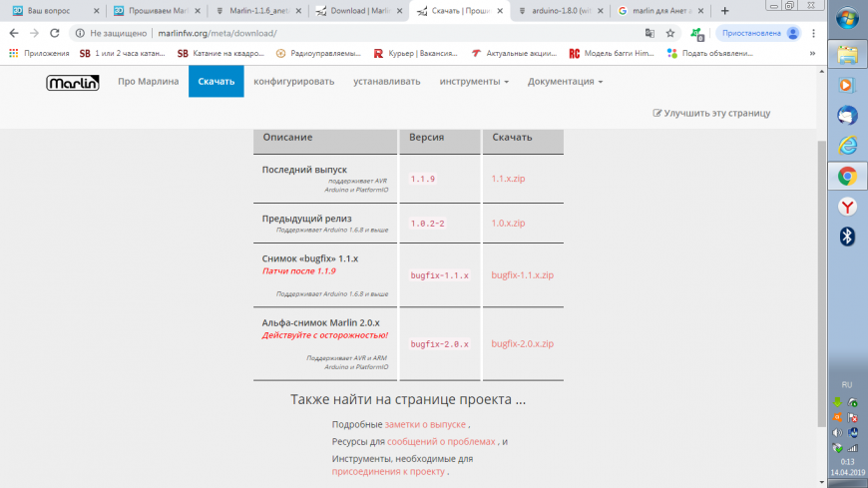Open bookmark 'Курьер | Вакансия...'
This screenshot has height=488, width=868.
pos(416,53)
